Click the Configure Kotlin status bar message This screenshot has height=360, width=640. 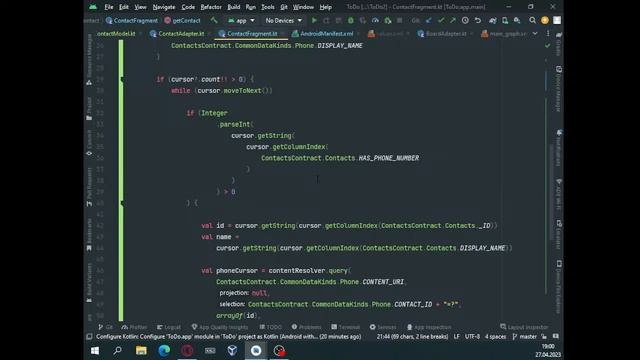(x=229, y=337)
